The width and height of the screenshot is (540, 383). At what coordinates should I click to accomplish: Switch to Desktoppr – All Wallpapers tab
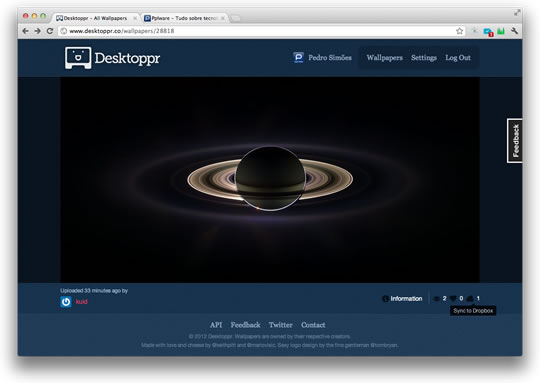[96, 18]
